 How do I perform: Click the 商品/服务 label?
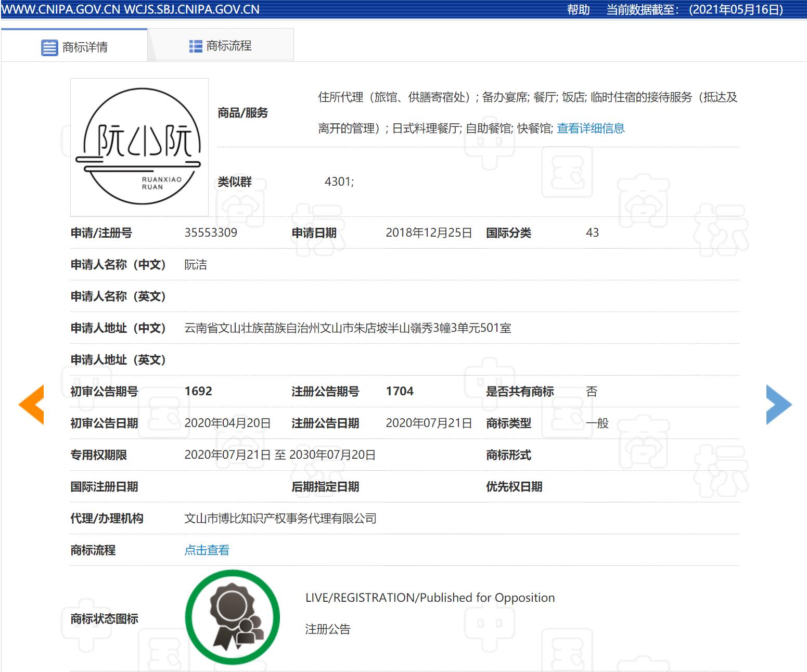[x=243, y=113]
